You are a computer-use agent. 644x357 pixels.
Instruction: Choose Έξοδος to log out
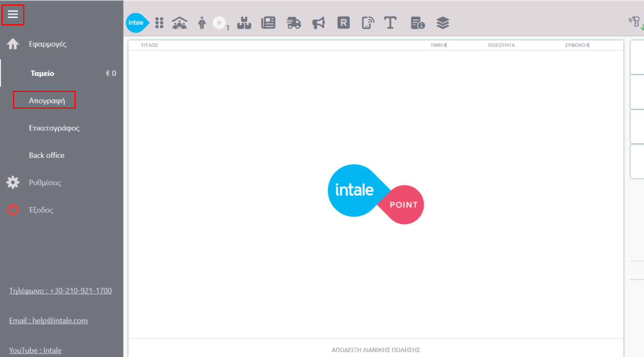(41, 210)
